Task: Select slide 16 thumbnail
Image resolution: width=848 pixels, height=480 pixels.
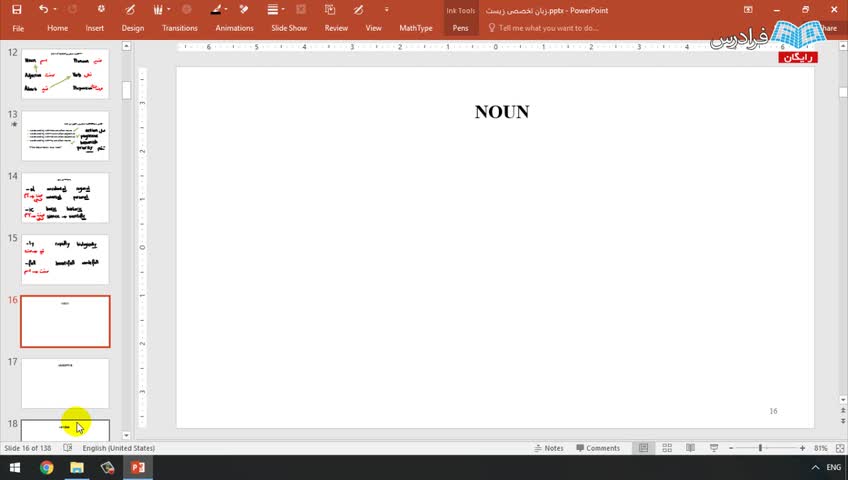Action: click(x=65, y=321)
